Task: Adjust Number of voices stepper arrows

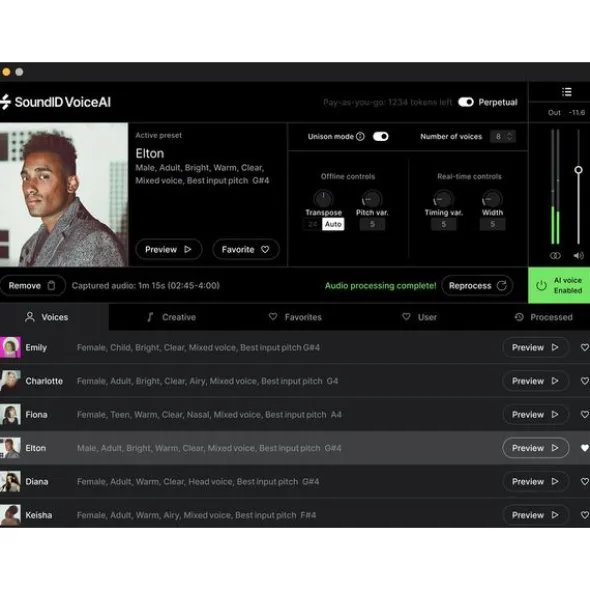Action: tap(510, 136)
